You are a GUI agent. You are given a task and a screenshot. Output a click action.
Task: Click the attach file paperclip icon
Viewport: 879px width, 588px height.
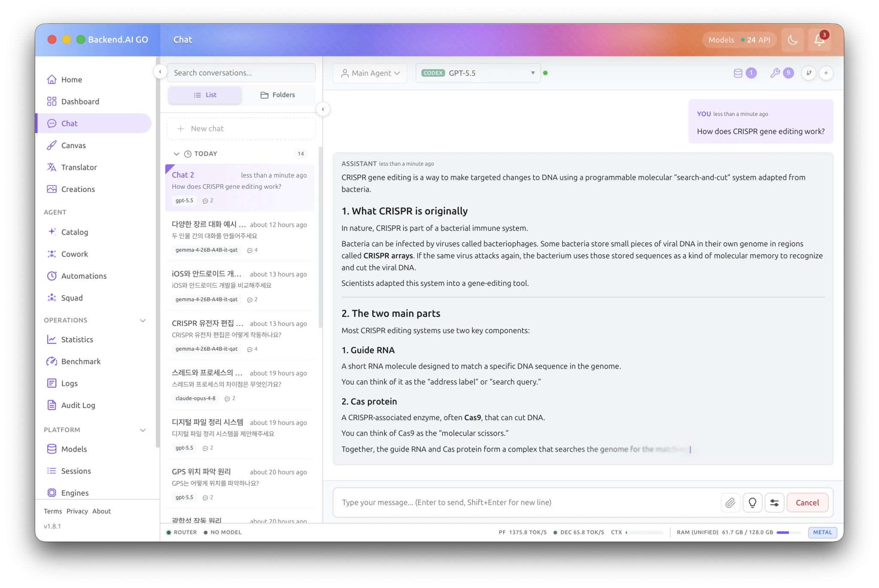[730, 502]
